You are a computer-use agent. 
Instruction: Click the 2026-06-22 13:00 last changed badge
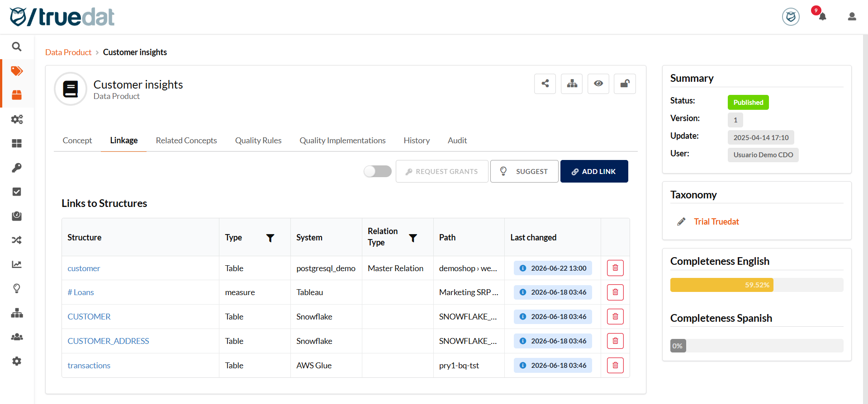click(x=553, y=268)
